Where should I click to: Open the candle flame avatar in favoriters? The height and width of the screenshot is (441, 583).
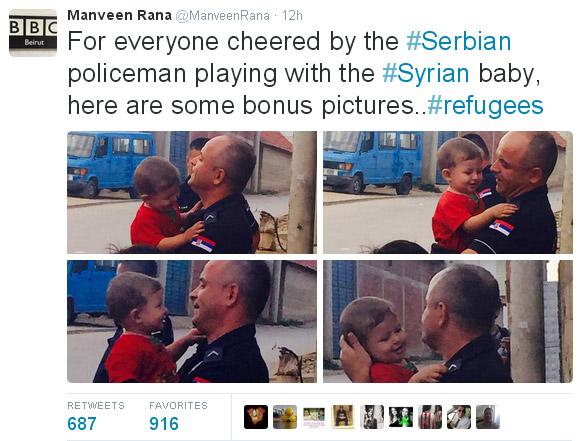point(256,417)
